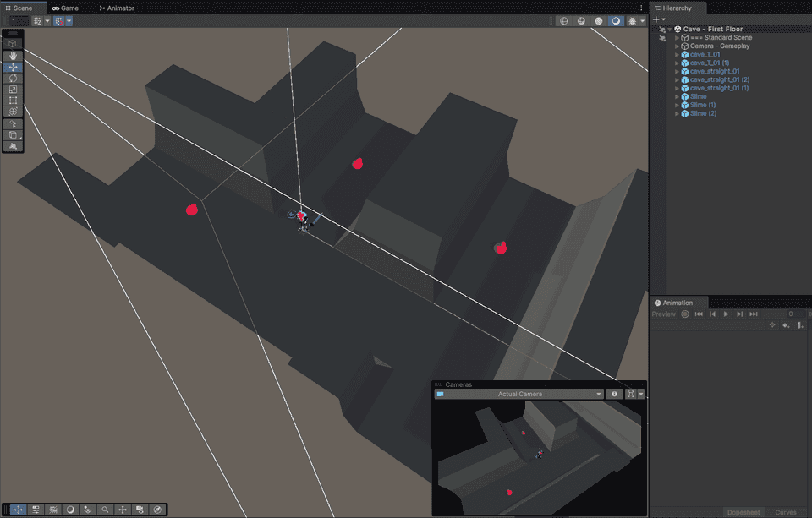This screenshot has width=812, height=518.
Task: Expand the Camera - Gameplay tree item
Action: pos(677,46)
